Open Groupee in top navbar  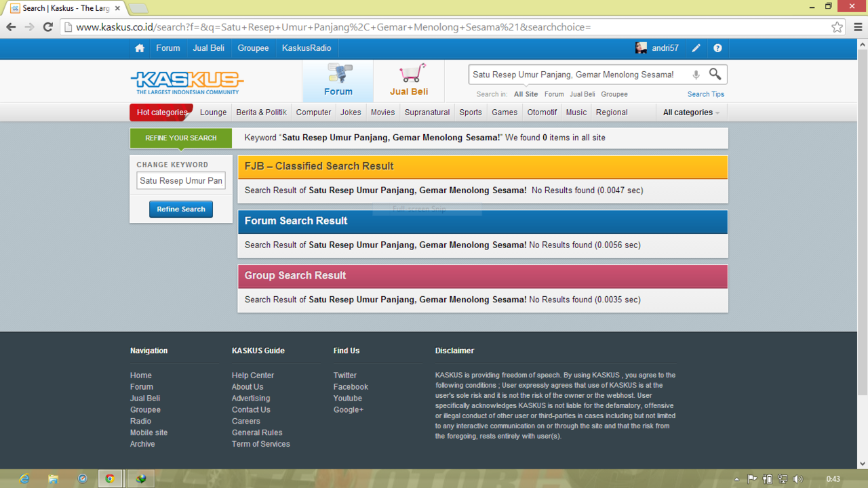click(x=253, y=48)
